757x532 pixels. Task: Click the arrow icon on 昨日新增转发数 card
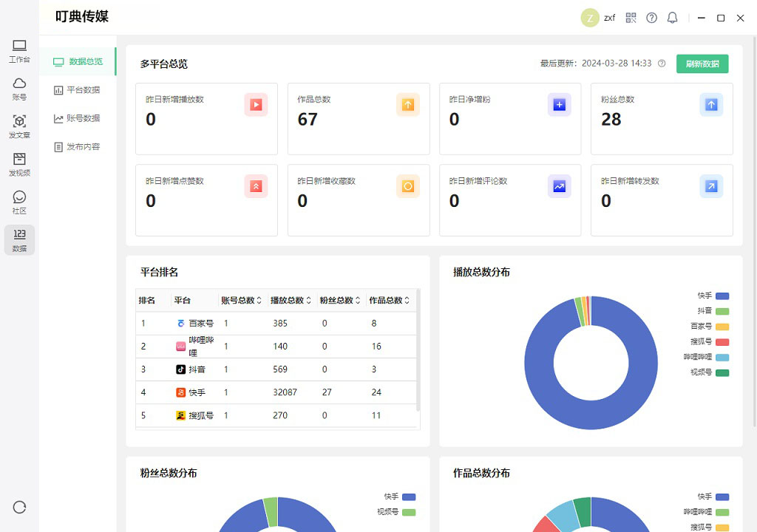coord(711,186)
